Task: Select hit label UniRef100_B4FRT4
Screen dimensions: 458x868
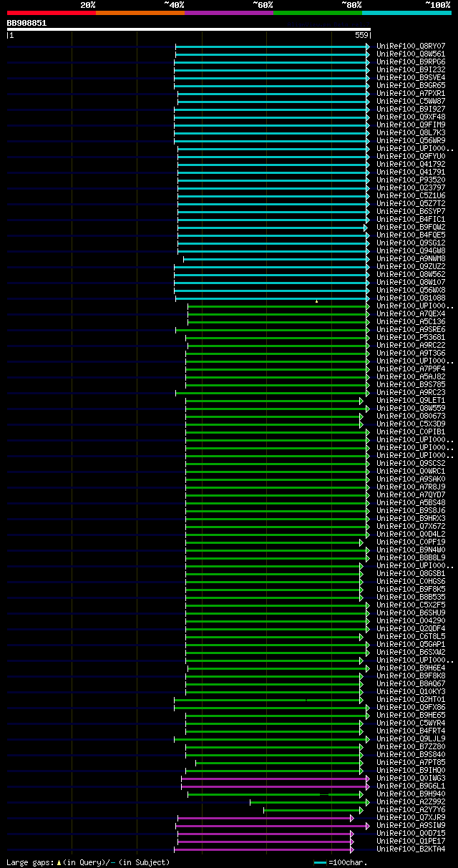Action: pyautogui.click(x=411, y=731)
